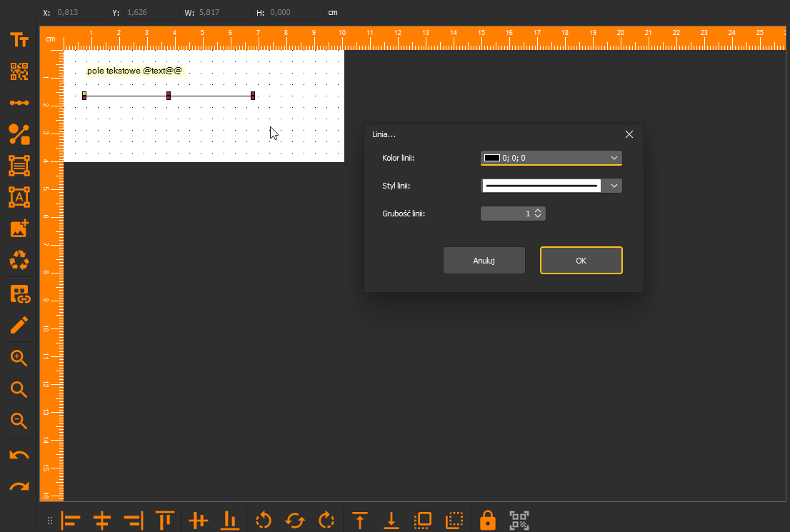
Task: Confirm dialog with OK button
Action: [581, 261]
